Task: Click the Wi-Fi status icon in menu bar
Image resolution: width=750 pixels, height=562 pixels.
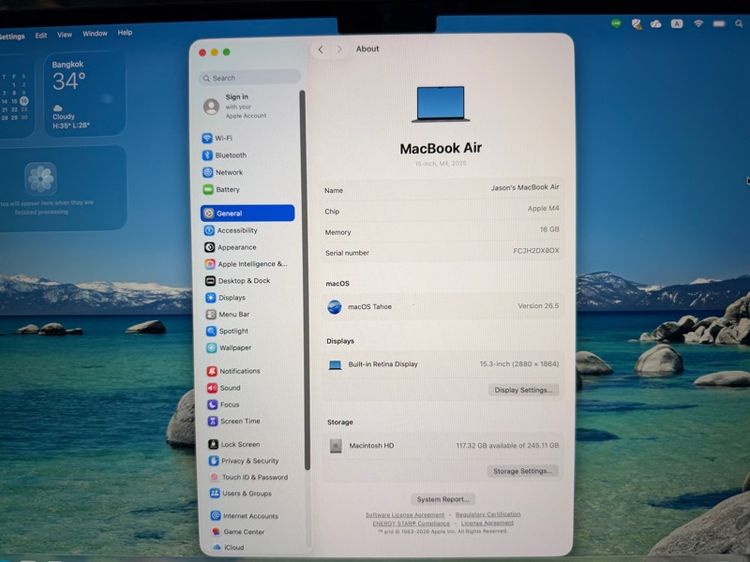Action: coord(698,23)
